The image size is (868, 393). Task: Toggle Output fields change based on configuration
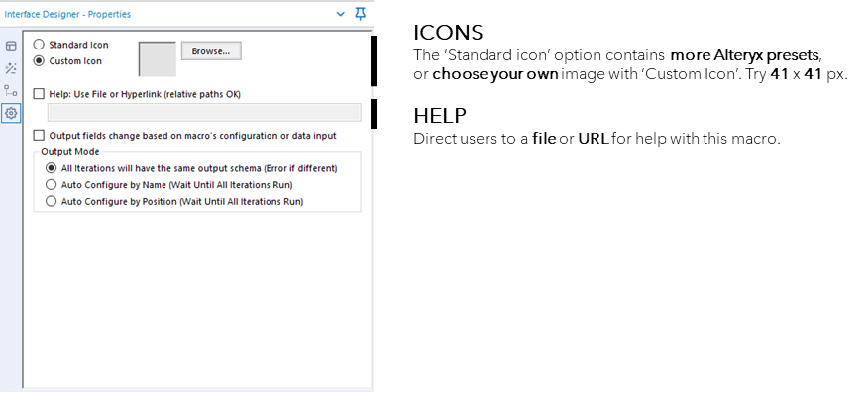click(x=39, y=135)
